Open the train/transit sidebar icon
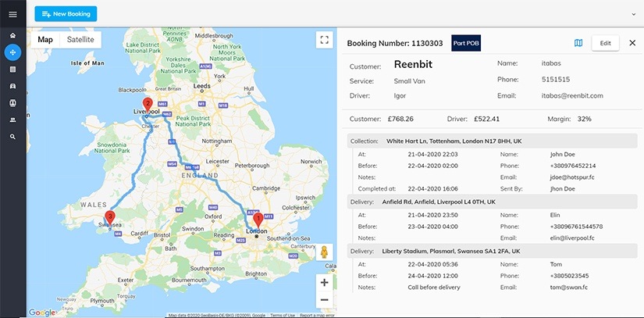The width and height of the screenshot is (644, 318). click(12, 103)
